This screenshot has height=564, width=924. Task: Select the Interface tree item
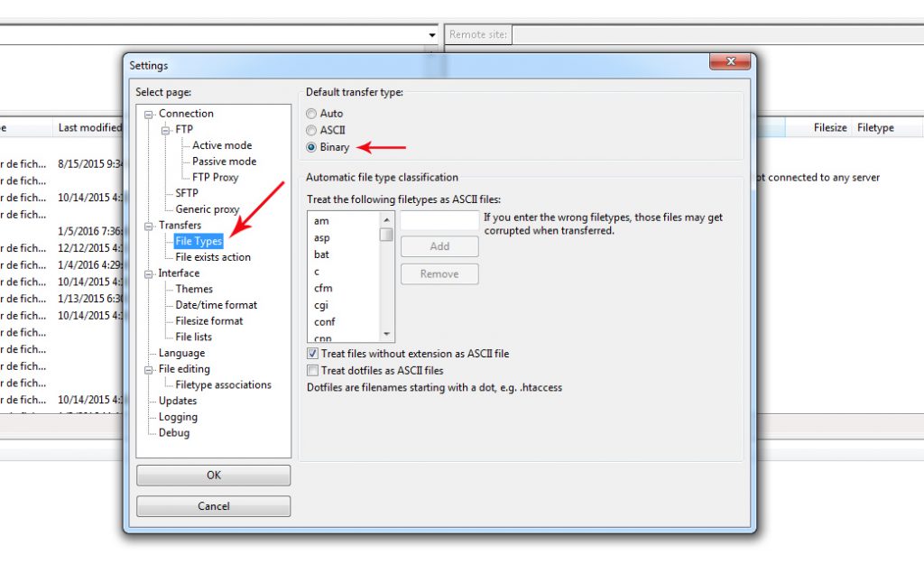(179, 273)
